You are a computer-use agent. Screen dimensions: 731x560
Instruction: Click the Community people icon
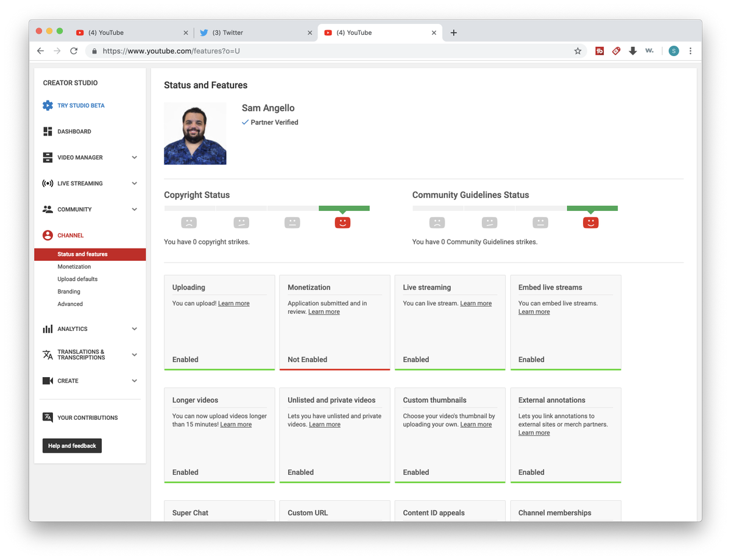pyautogui.click(x=48, y=209)
